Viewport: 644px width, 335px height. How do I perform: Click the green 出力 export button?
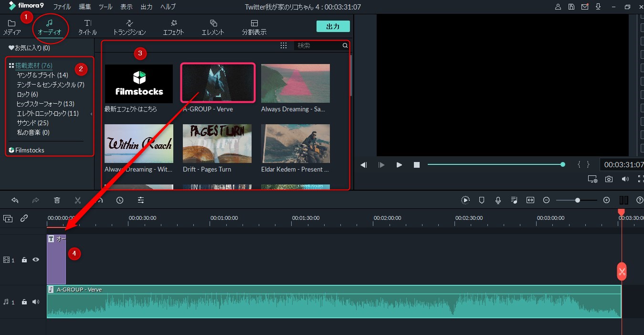click(333, 26)
